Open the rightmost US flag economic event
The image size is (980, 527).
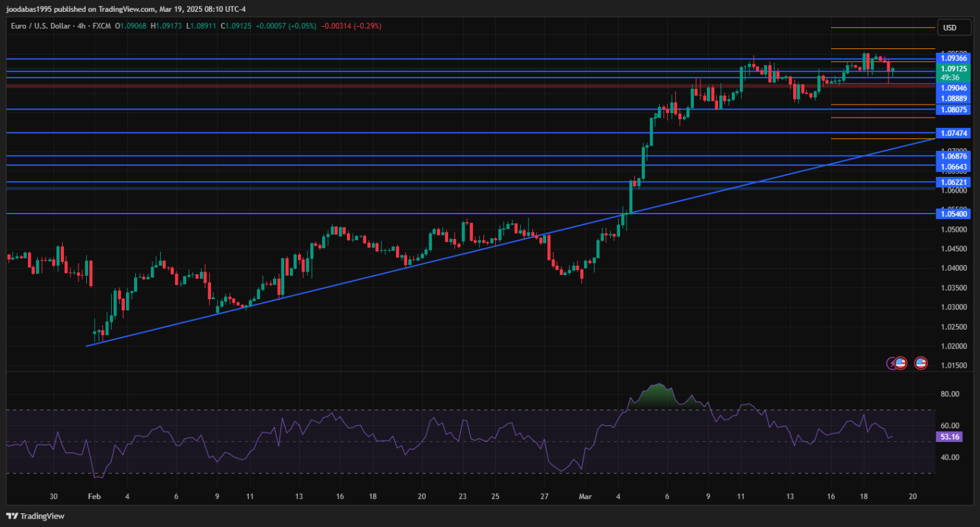click(921, 362)
